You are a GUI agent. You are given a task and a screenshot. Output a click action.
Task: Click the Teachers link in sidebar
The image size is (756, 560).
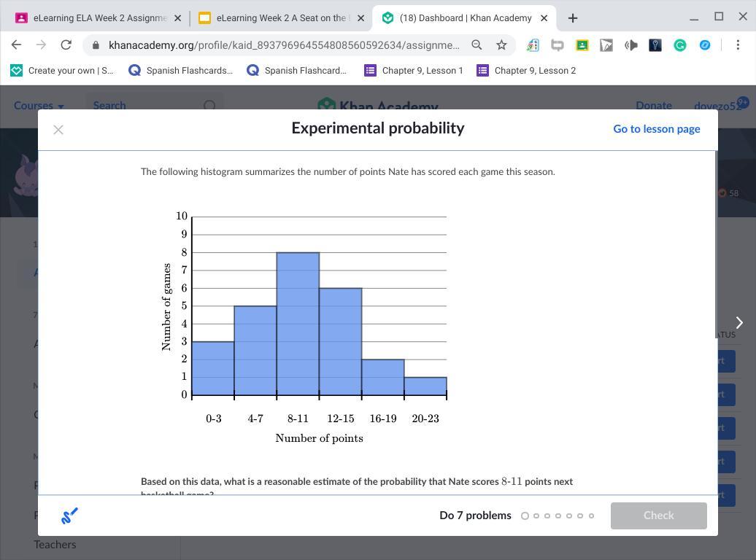(55, 545)
